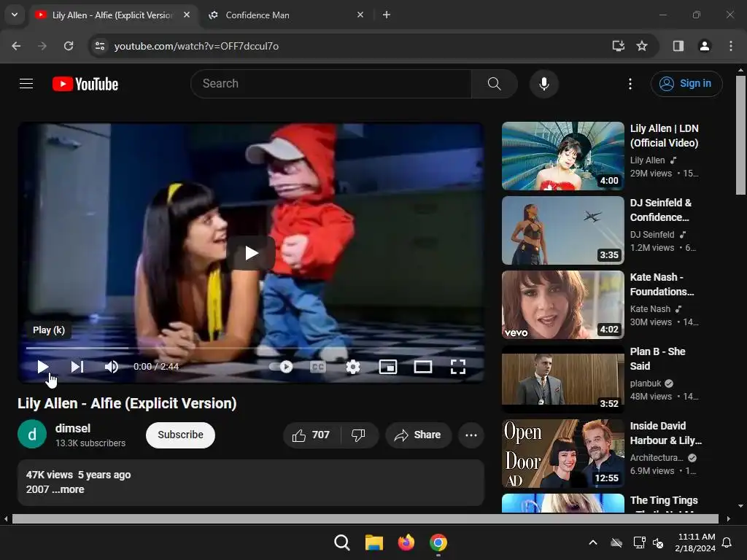Open dimsel channel avatar
Image resolution: width=747 pixels, height=560 pixels.
click(32, 435)
